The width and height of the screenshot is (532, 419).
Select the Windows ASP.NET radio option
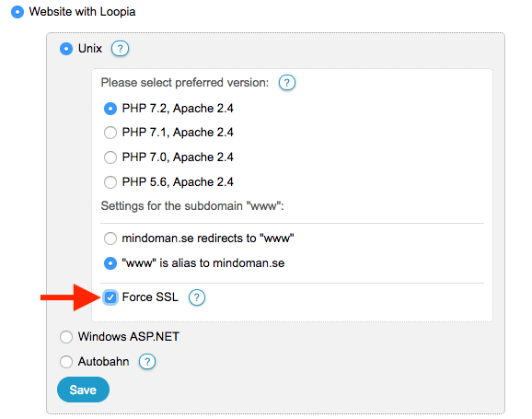(x=66, y=337)
